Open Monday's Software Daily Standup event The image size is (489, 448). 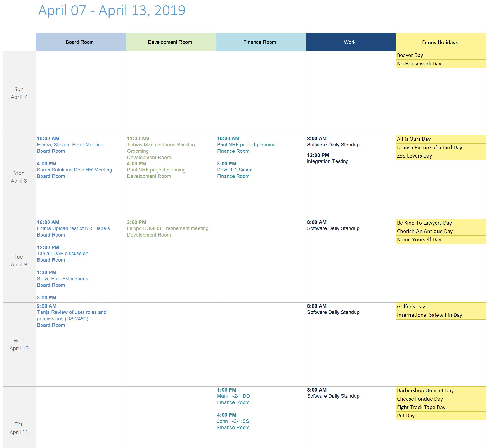point(333,142)
